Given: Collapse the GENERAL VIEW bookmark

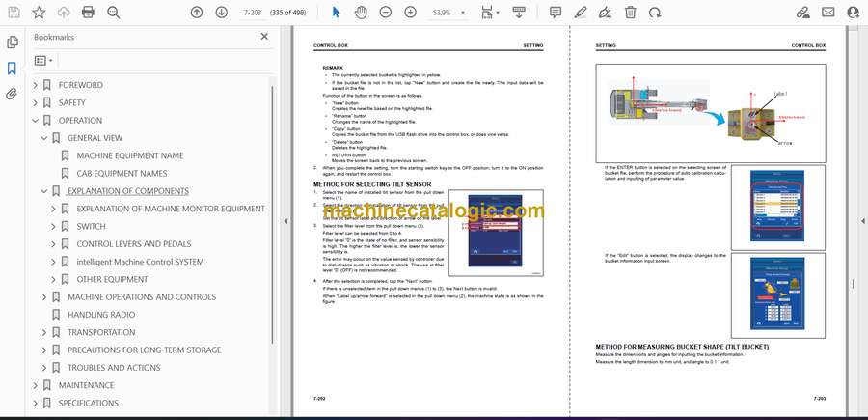Looking at the screenshot, I should coord(44,138).
